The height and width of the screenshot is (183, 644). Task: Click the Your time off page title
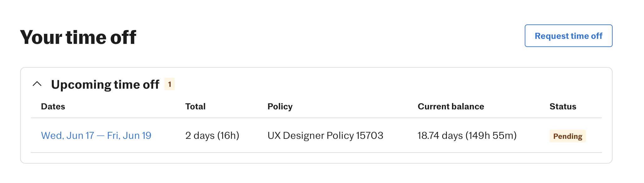tap(78, 37)
